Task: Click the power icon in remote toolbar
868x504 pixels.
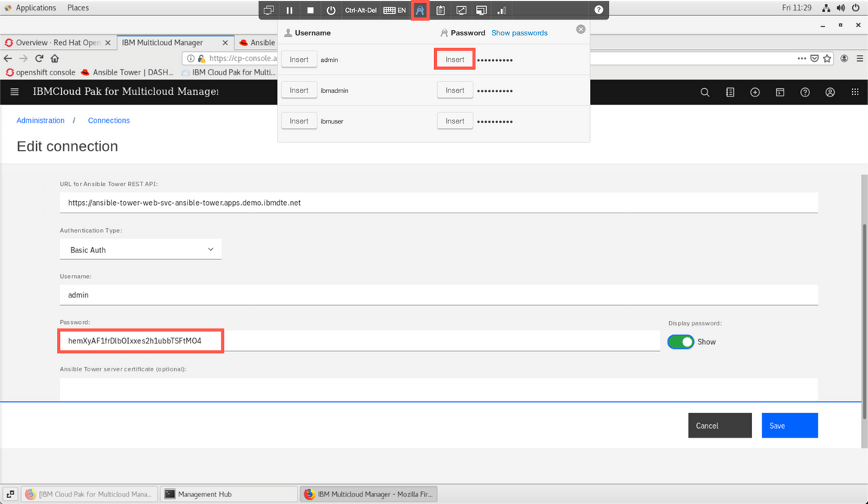Action: [x=331, y=10]
